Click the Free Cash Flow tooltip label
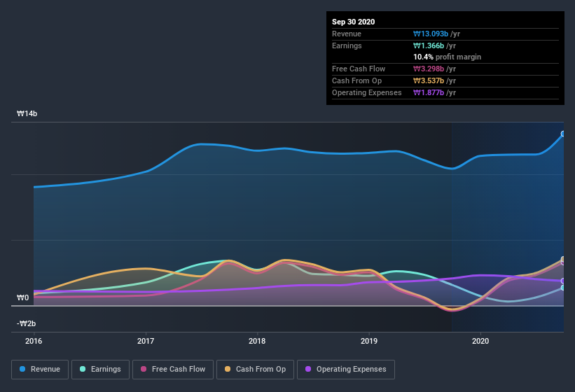Screen dimensions: 575x392 click(x=359, y=69)
